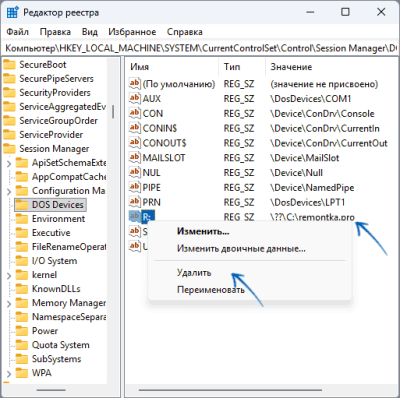Click the \Device\MailSlot value cell

tap(305, 158)
